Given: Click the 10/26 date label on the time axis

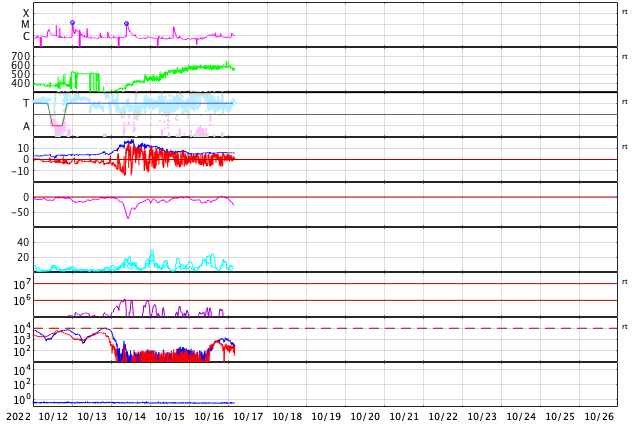Looking at the screenshot, I should tap(599, 416).
